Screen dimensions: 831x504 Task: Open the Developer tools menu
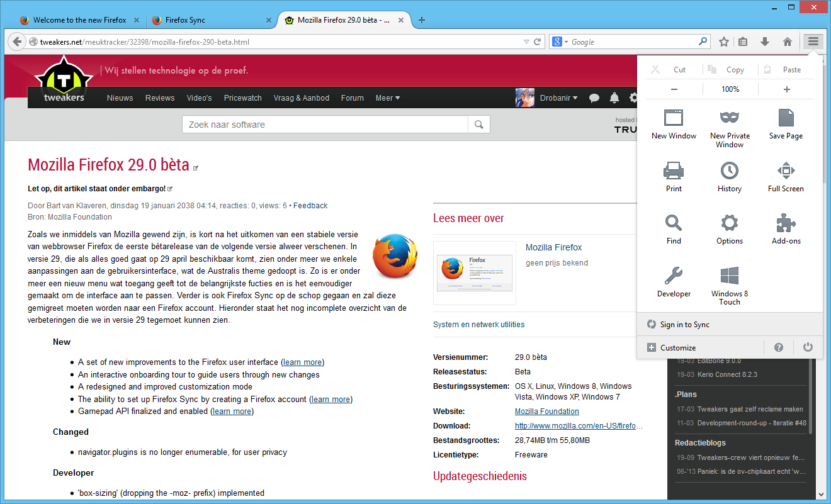pos(674,281)
